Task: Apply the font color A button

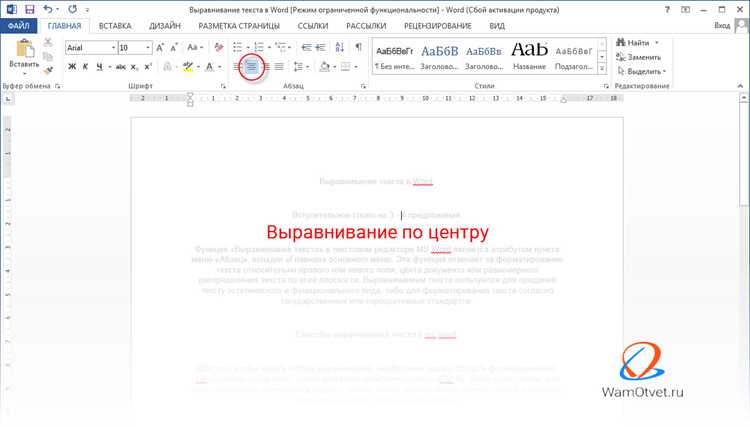Action: [x=209, y=67]
